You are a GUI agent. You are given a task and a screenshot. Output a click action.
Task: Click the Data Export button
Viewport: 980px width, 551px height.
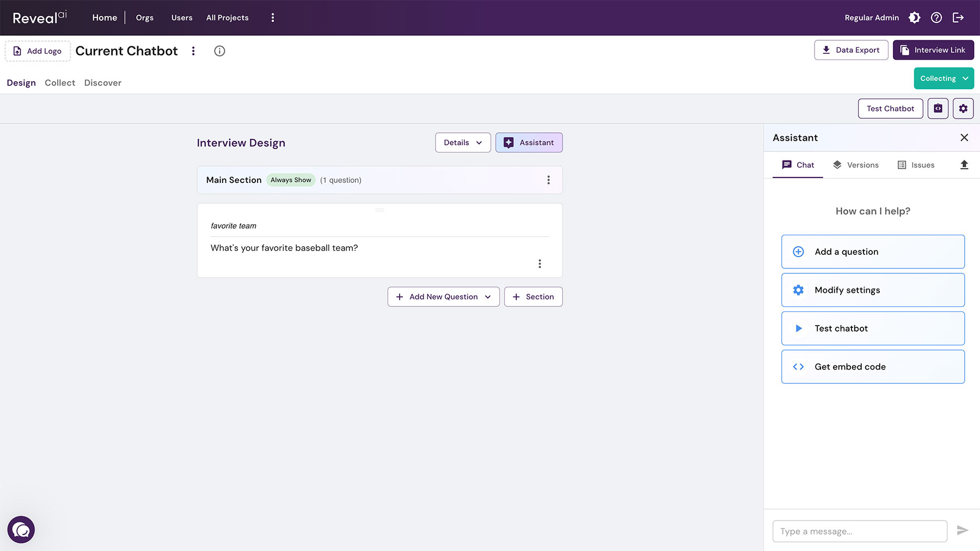tap(851, 50)
